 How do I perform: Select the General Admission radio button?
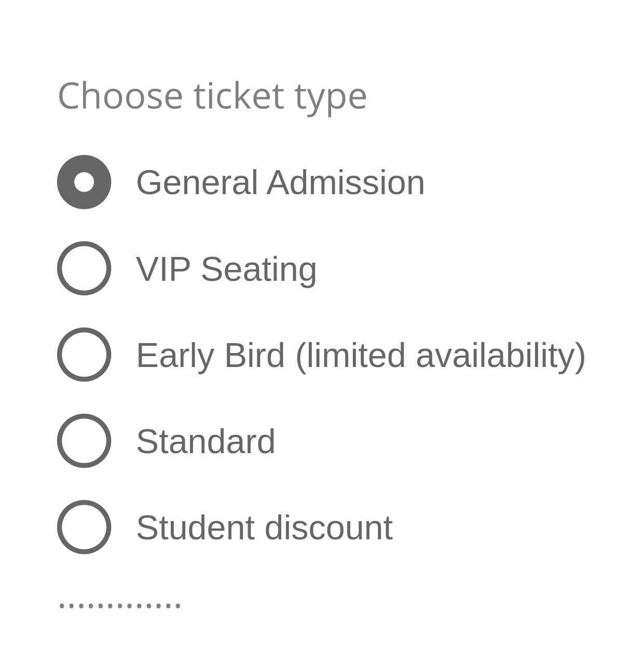(x=84, y=182)
